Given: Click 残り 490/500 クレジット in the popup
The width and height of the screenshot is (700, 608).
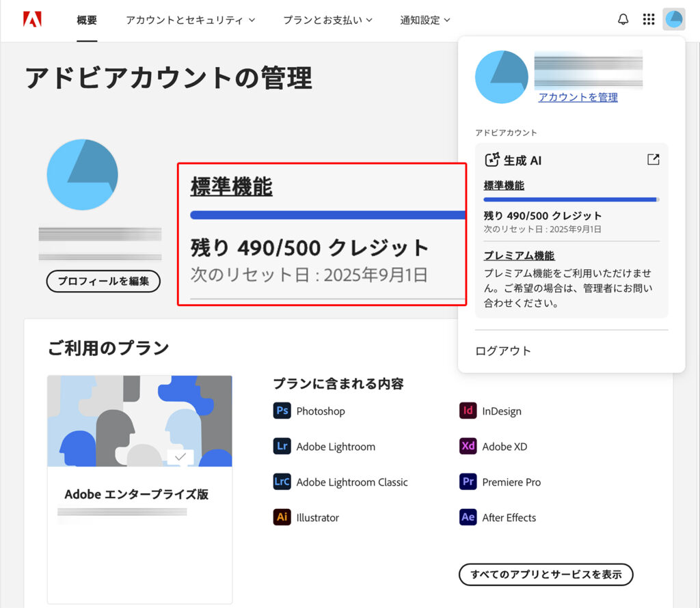Looking at the screenshot, I should click(543, 216).
